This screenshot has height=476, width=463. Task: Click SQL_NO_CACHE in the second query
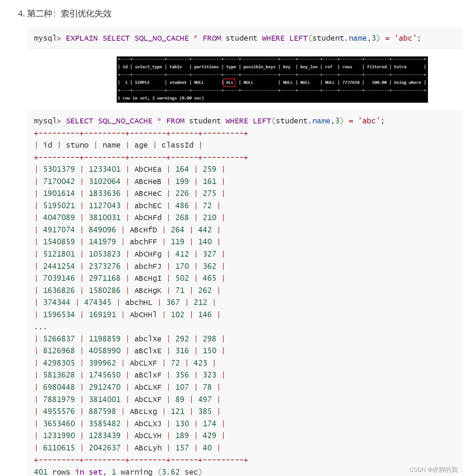125,121
